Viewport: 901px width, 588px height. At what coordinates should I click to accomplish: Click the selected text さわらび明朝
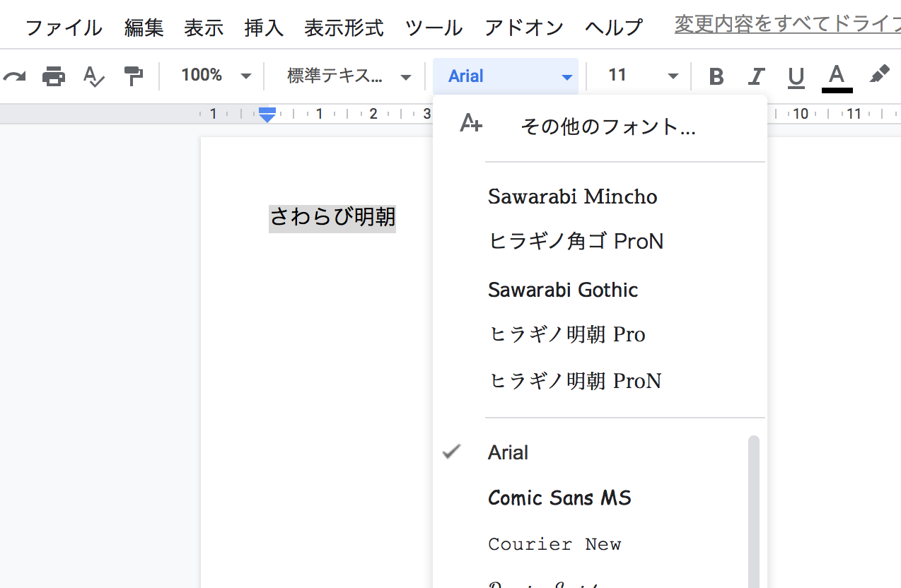click(x=332, y=217)
